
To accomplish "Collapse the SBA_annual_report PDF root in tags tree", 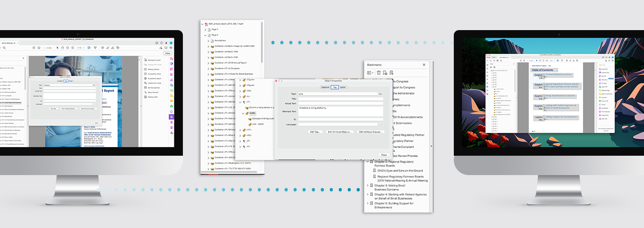I will [203, 24].
